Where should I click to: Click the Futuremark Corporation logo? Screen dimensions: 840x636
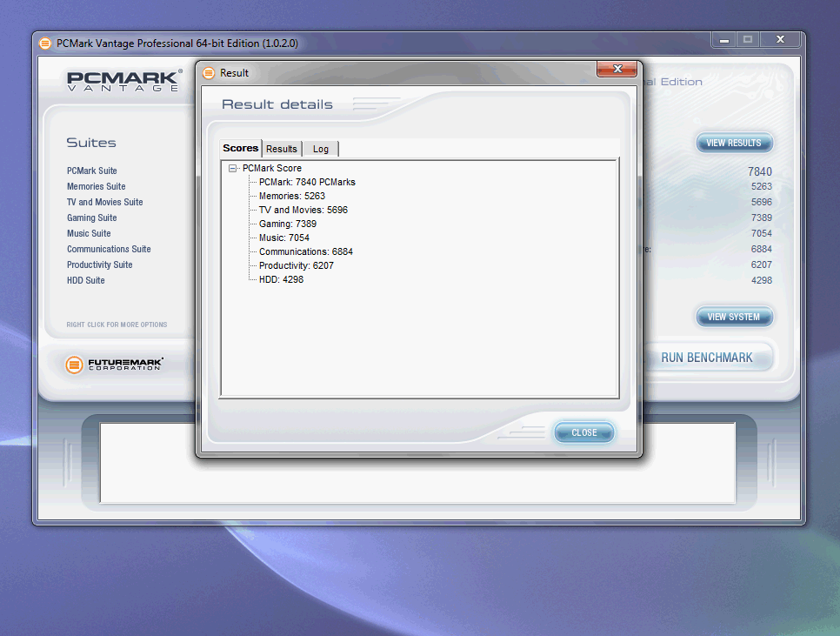pos(114,365)
